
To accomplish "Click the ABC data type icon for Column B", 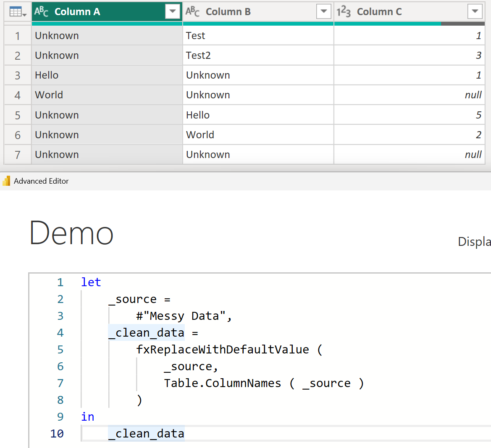I will pyautogui.click(x=192, y=11).
